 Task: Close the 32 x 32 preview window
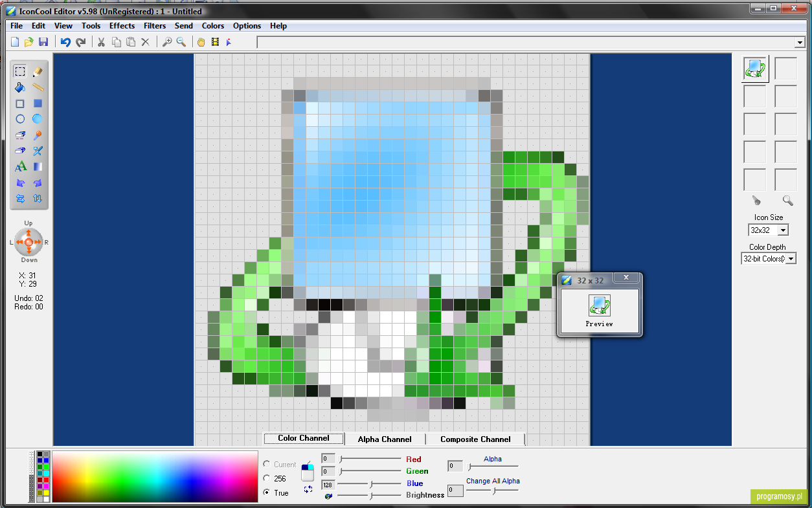point(626,278)
